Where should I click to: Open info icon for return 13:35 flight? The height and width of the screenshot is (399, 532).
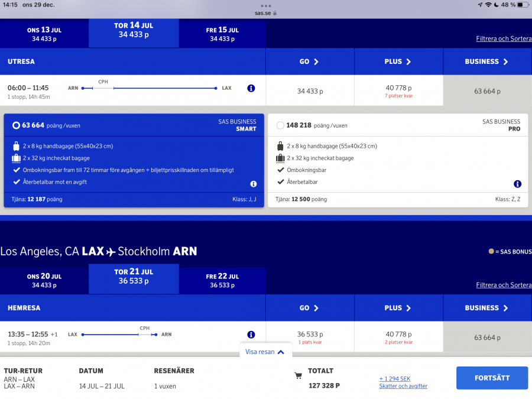(x=251, y=335)
